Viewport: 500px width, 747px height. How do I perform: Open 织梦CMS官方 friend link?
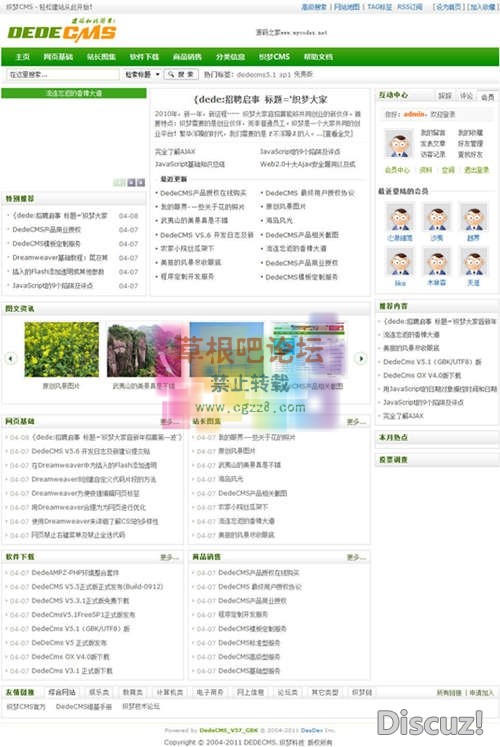(26, 707)
